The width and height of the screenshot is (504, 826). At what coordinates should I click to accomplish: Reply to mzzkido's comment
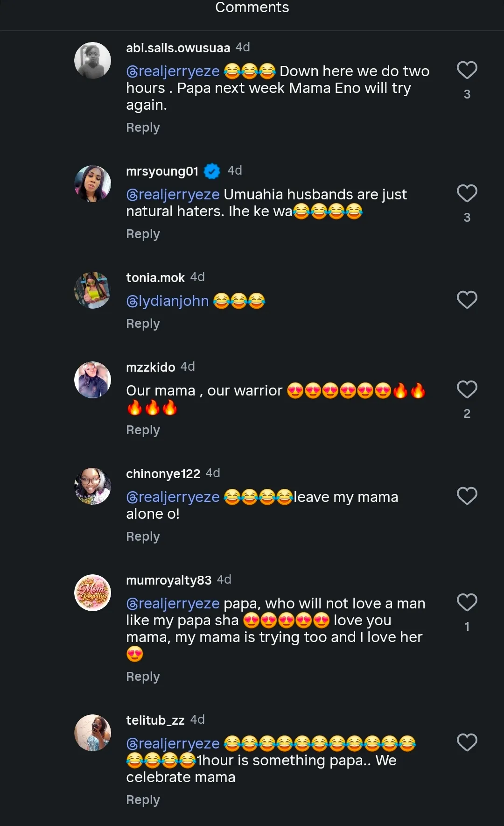click(x=143, y=430)
